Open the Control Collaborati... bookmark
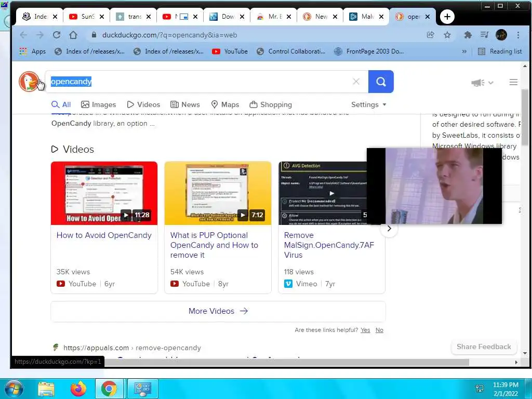 (x=291, y=51)
